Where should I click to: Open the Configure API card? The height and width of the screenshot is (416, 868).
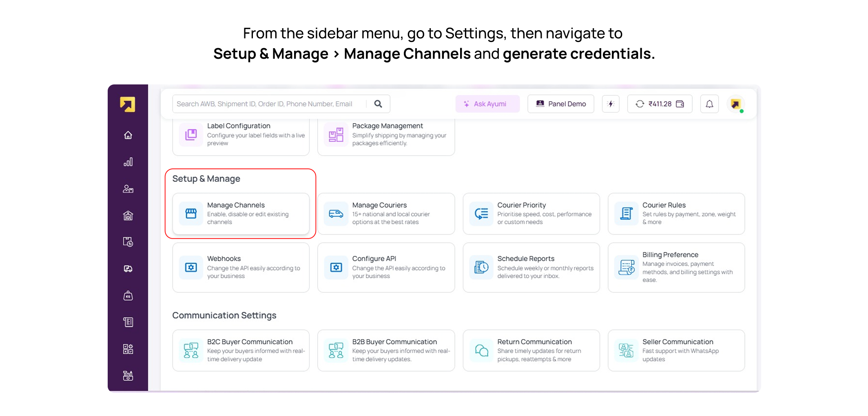pyautogui.click(x=386, y=268)
